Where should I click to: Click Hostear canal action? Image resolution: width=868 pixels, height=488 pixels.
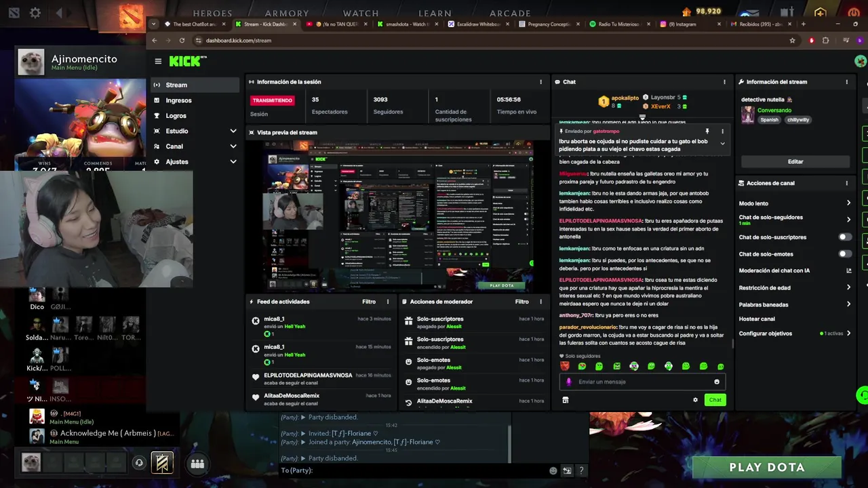tap(757, 319)
